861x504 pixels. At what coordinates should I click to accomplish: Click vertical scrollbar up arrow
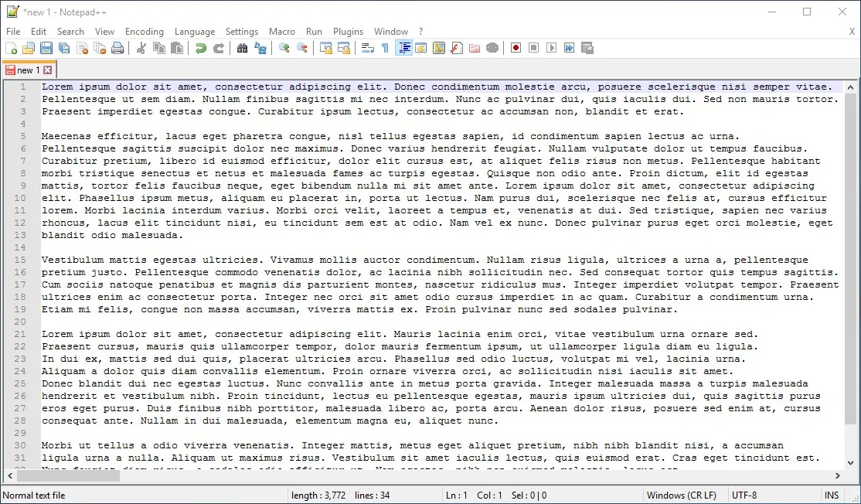850,87
